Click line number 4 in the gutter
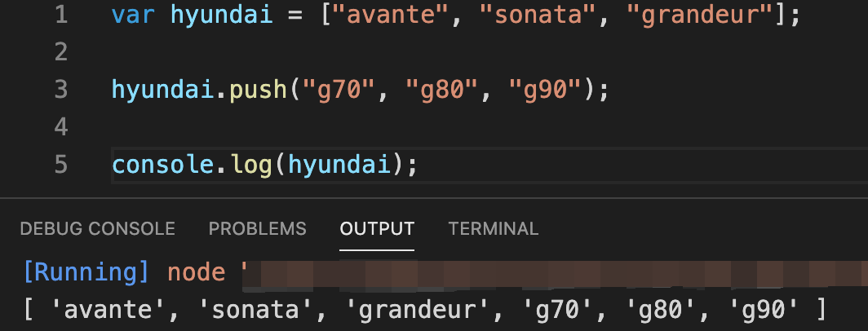The width and height of the screenshot is (868, 331). [x=61, y=126]
